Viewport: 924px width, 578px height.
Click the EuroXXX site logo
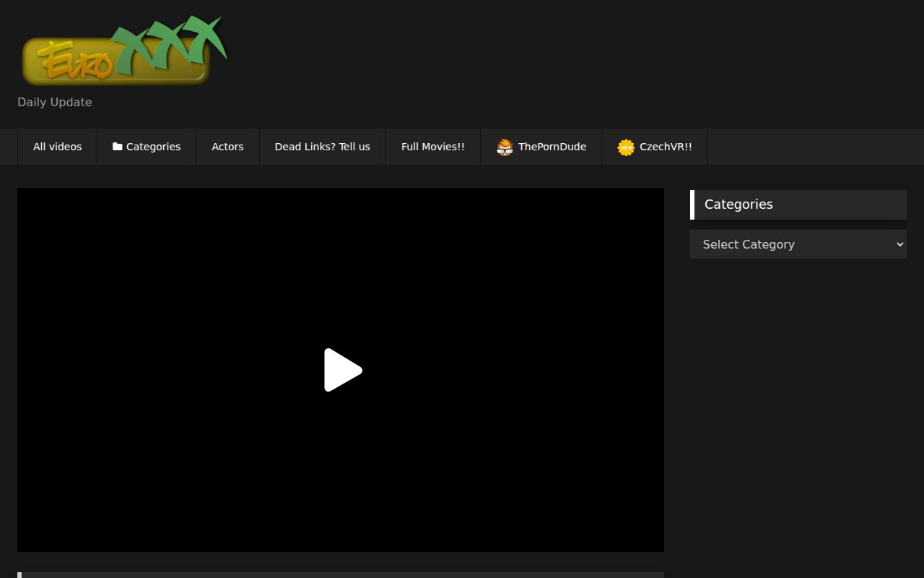pyautogui.click(x=123, y=51)
